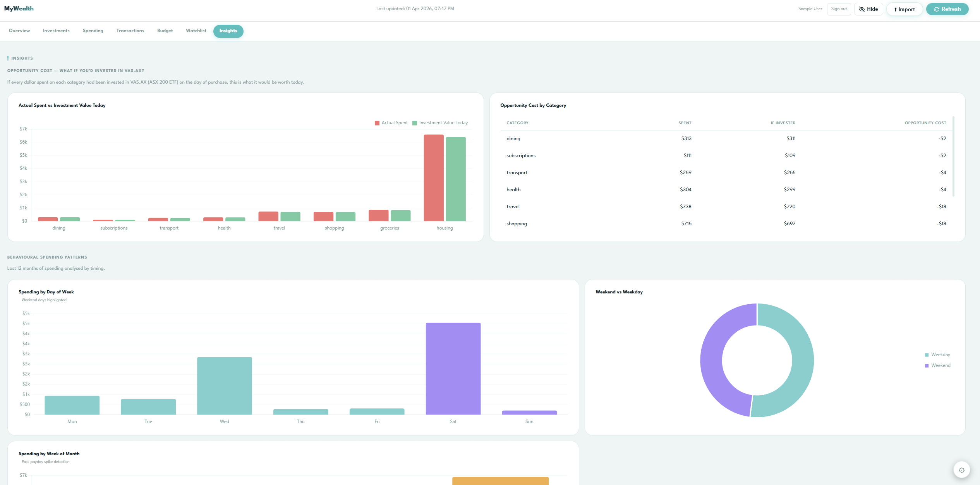Click the Actual Spent red legend marker
Image resolution: width=980 pixels, height=485 pixels.
tap(376, 123)
